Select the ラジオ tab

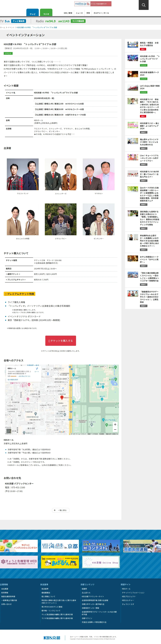coord(46,13)
